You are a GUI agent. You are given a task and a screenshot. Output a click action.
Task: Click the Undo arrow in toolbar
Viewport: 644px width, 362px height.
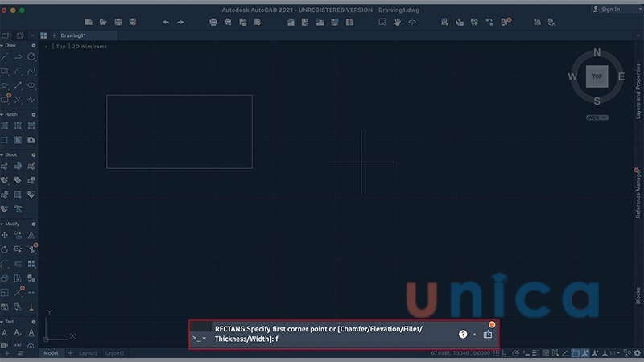166,22
